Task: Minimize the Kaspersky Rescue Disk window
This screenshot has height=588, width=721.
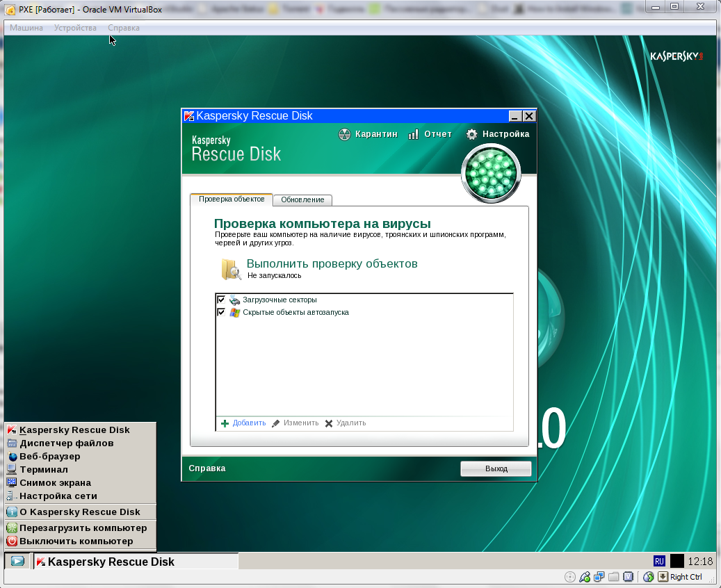Action: pos(515,116)
